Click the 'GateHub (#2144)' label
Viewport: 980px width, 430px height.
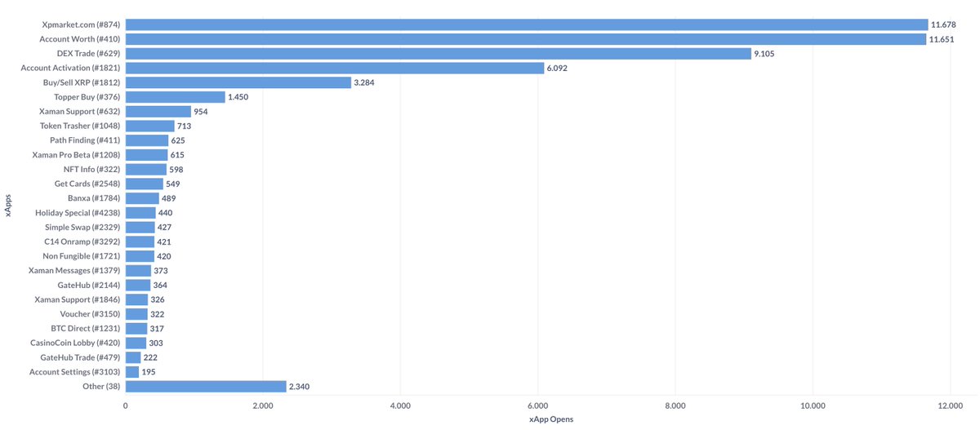pyautogui.click(x=89, y=285)
